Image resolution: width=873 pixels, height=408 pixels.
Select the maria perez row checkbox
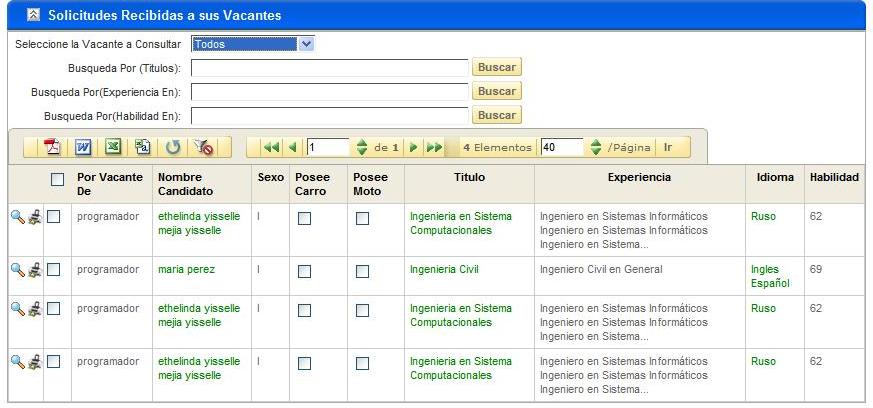point(54,270)
